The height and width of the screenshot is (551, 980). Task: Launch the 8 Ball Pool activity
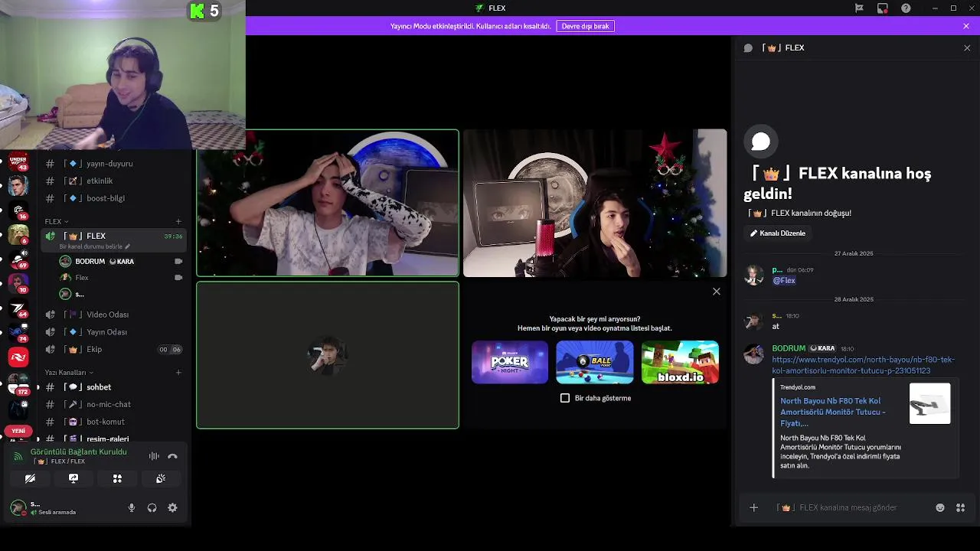[x=595, y=362]
